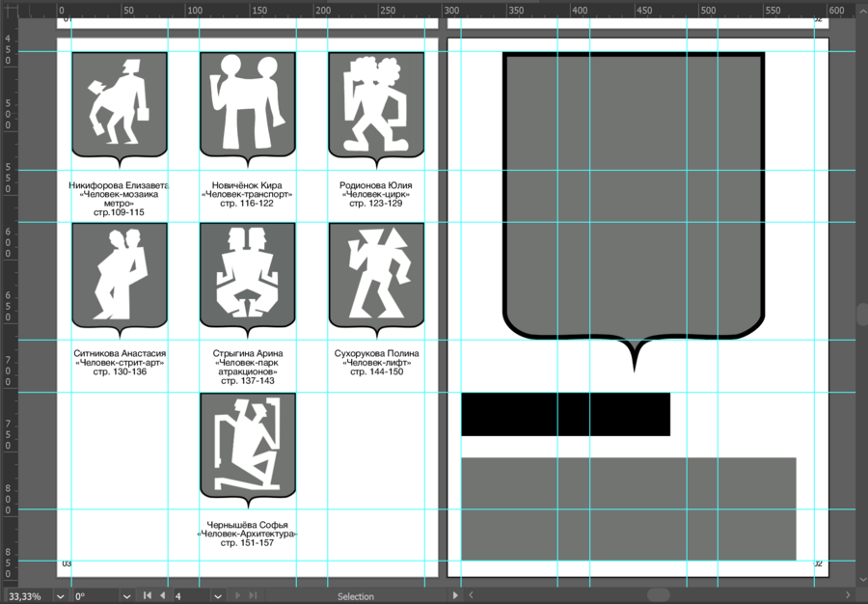Image resolution: width=868 pixels, height=604 pixels.
Task: Jump to last page button
Action: pos(254,596)
